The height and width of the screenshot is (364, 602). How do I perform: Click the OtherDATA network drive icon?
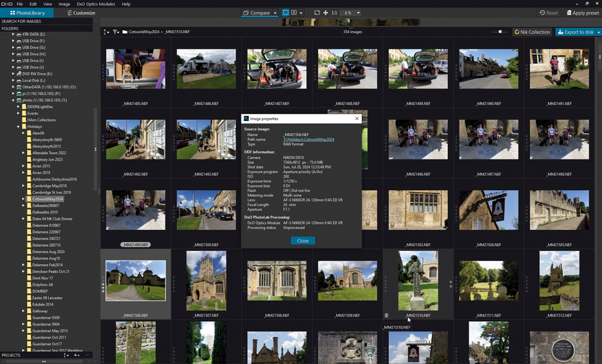tap(19, 87)
